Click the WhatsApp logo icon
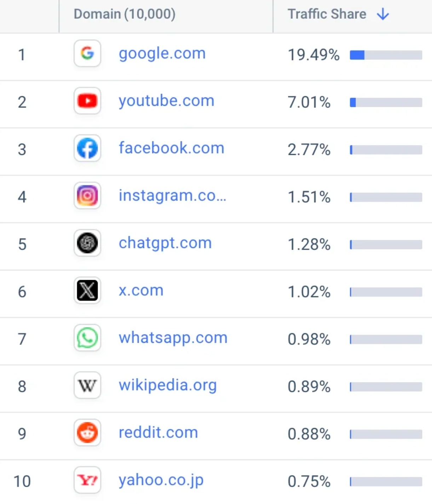432x504 pixels. (87, 338)
